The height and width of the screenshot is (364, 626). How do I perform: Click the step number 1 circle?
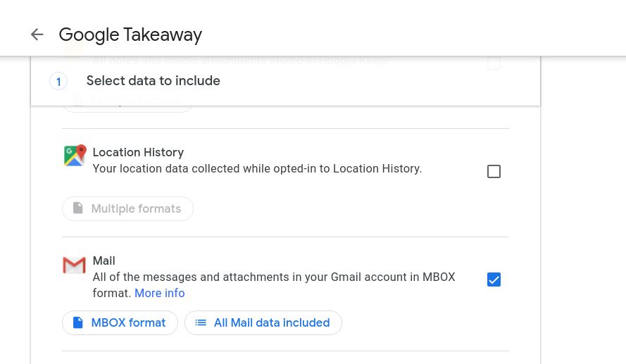pos(58,82)
